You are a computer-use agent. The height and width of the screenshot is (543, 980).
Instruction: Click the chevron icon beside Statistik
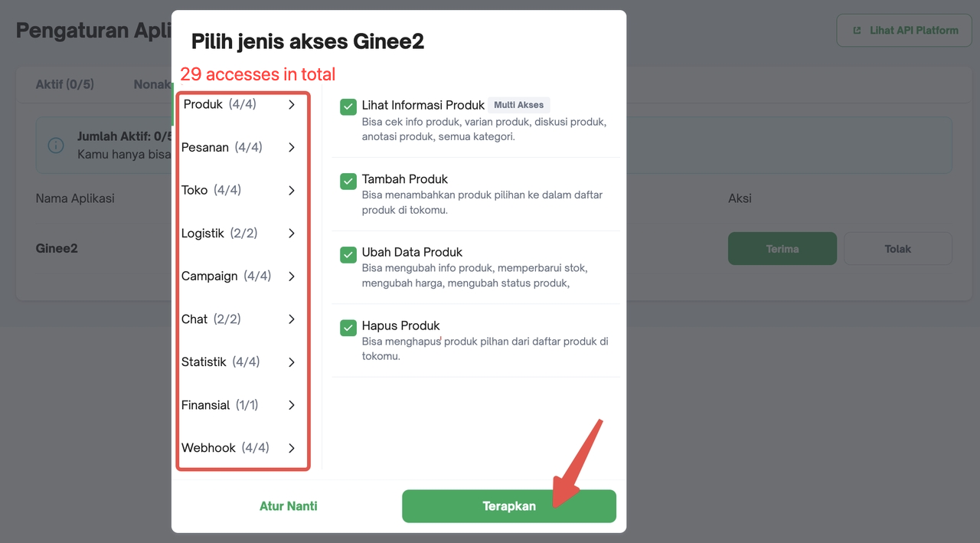(292, 361)
